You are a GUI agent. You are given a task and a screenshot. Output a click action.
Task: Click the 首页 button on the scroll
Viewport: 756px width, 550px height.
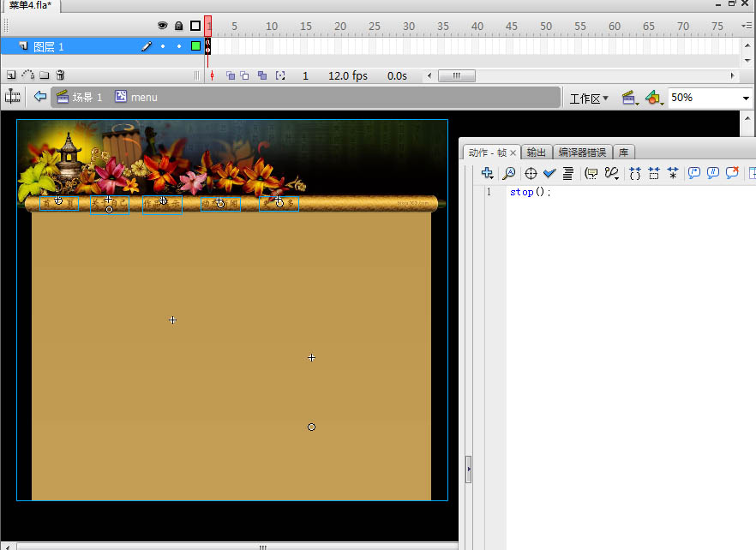[59, 203]
